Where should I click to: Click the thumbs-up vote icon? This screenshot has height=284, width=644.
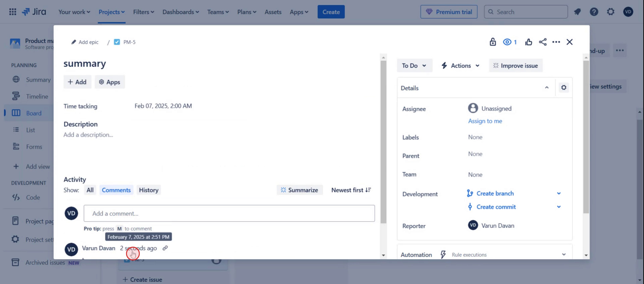[x=529, y=42]
